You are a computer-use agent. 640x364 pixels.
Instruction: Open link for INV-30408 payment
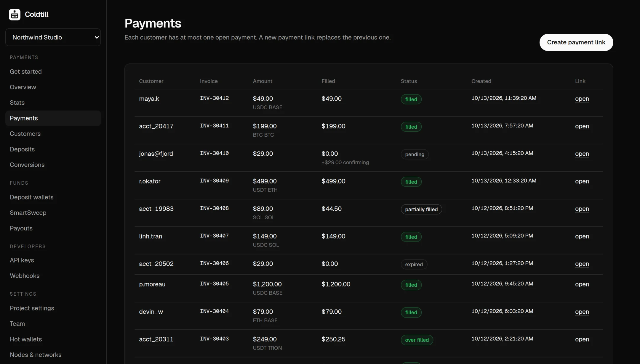click(x=582, y=209)
